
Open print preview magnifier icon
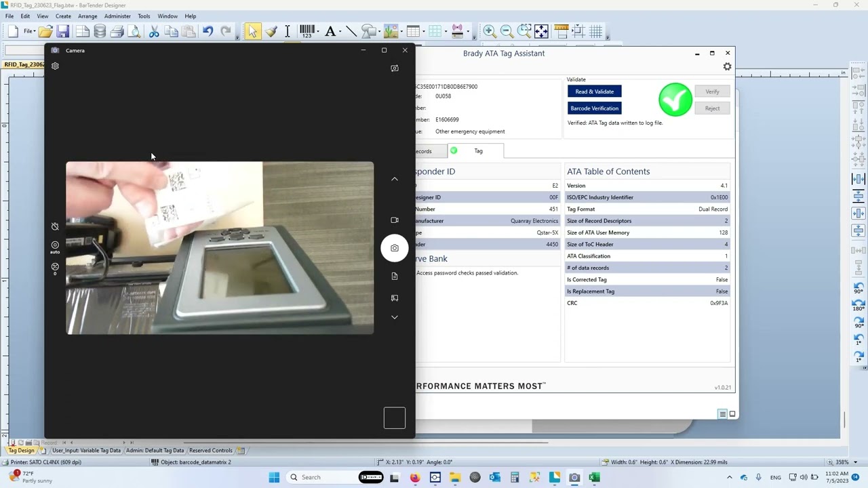coord(134,31)
